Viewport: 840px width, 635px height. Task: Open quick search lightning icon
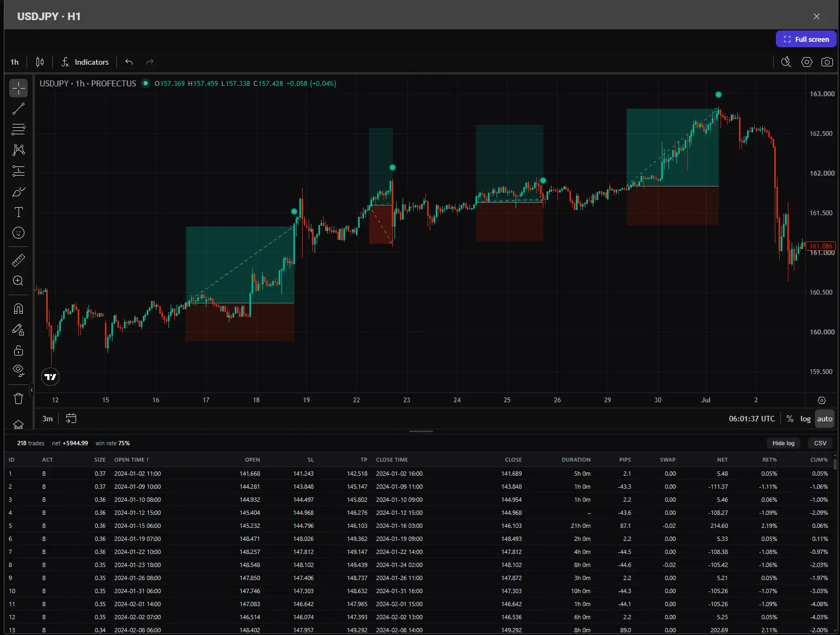[x=786, y=62]
